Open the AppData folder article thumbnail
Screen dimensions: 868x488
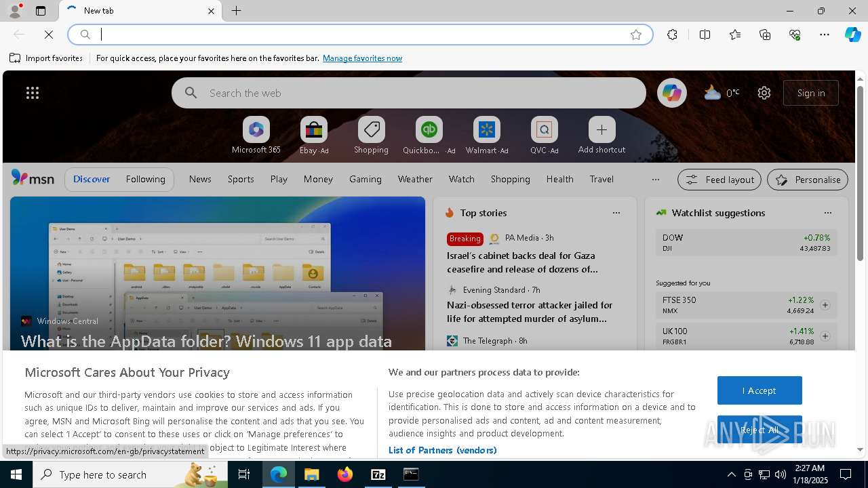217,273
